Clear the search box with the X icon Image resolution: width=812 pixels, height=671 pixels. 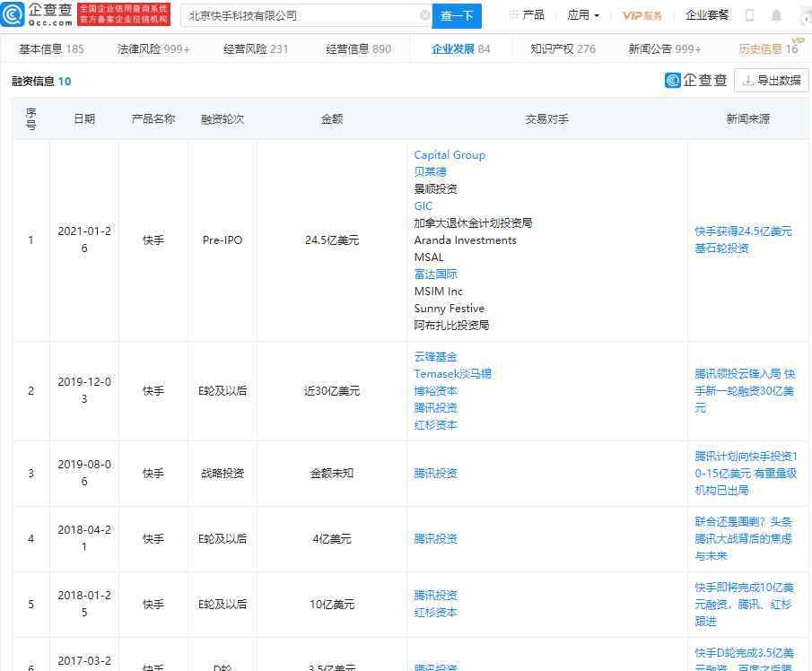tap(424, 15)
